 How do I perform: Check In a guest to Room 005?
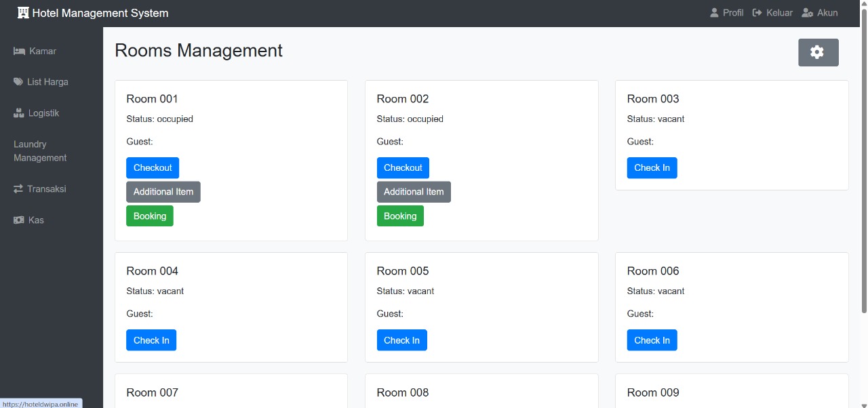(401, 340)
